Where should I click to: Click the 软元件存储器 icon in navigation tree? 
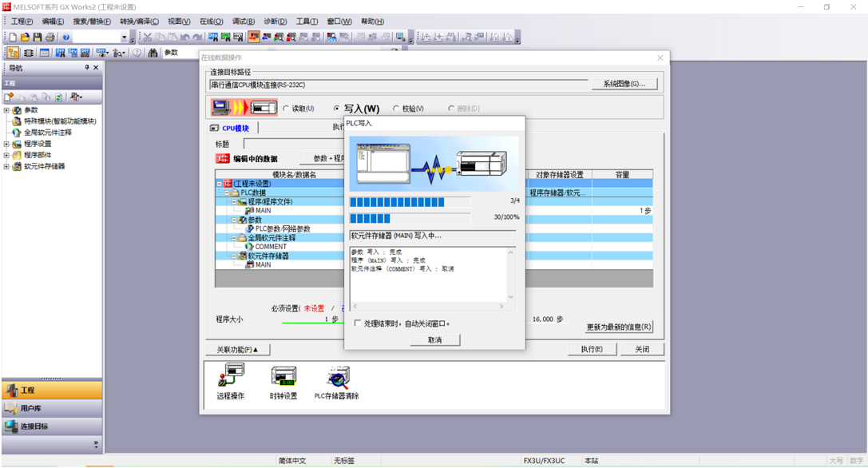click(x=17, y=166)
